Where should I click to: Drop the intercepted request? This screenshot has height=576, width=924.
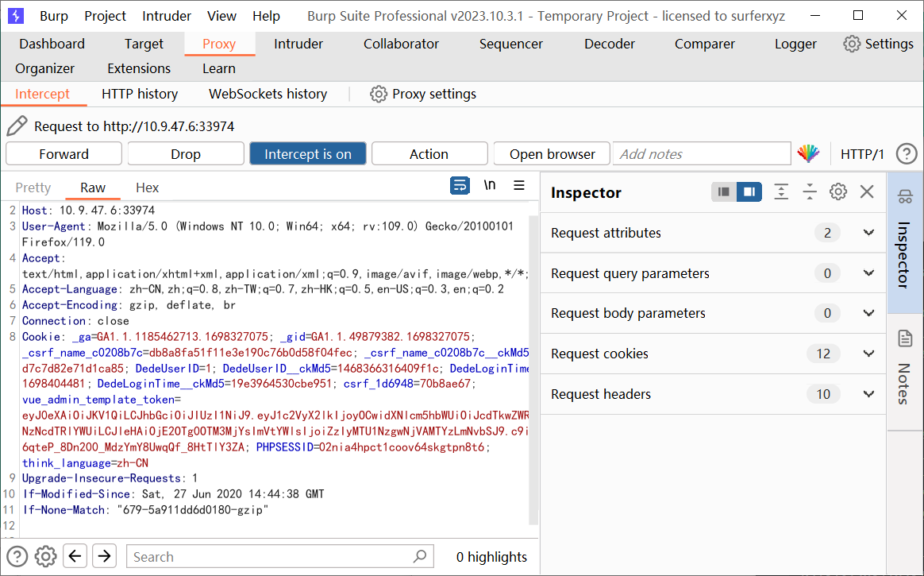coord(186,154)
